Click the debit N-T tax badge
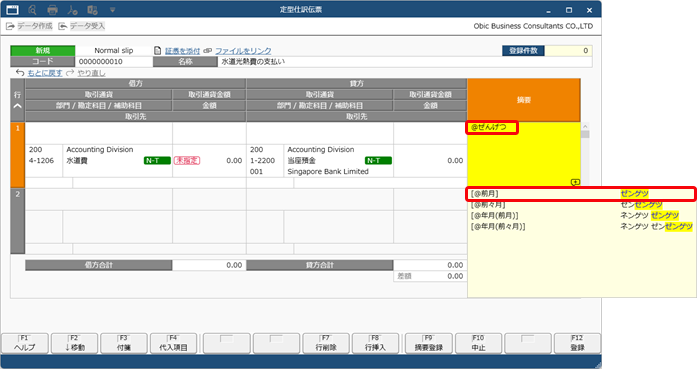 [x=157, y=160]
